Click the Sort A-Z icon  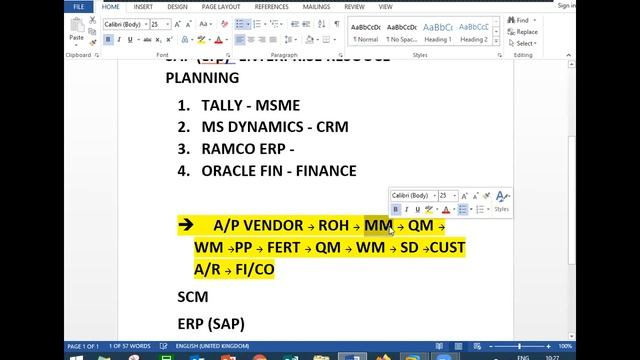(x=322, y=24)
